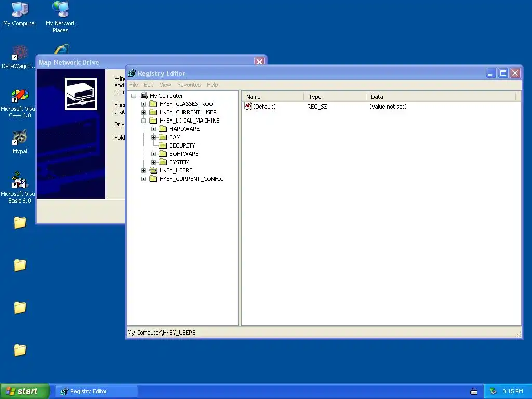The height and width of the screenshot is (399, 532).
Task: Expand the HARDWARE key
Action: coord(154,129)
